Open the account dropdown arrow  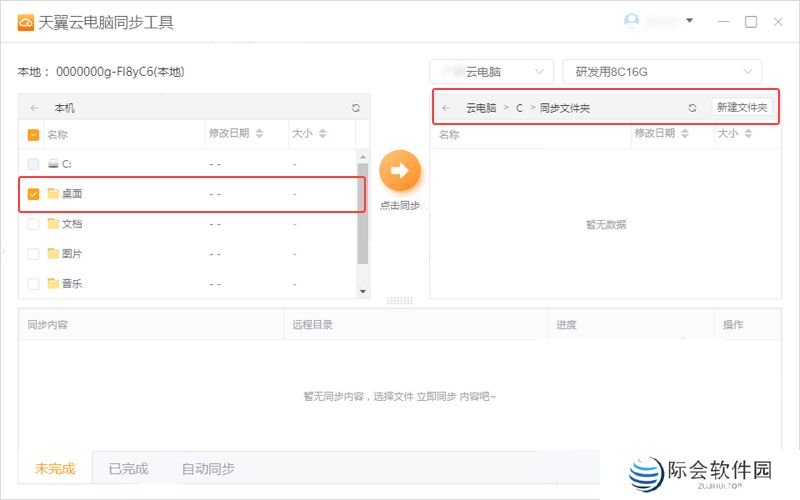click(689, 21)
